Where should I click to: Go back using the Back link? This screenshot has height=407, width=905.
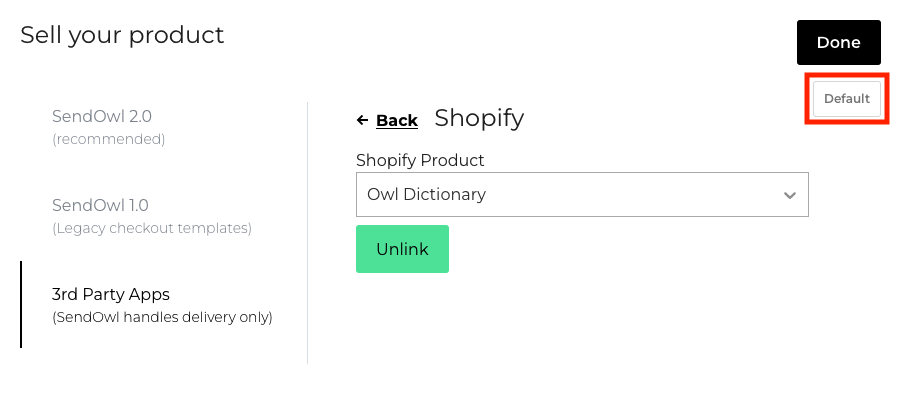(396, 121)
